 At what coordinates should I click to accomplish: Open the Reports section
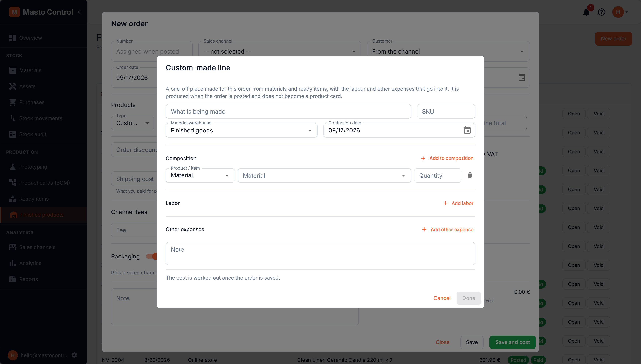[x=44, y=279]
